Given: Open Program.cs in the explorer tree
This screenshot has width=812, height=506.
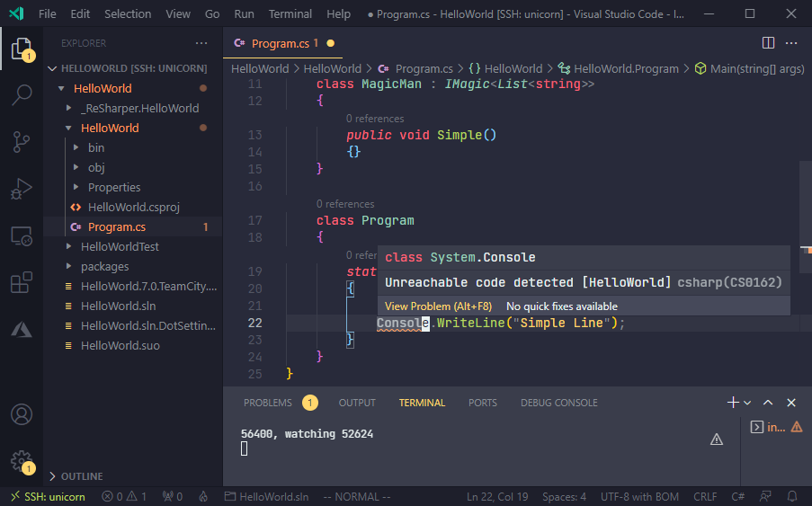Looking at the screenshot, I should (x=117, y=226).
